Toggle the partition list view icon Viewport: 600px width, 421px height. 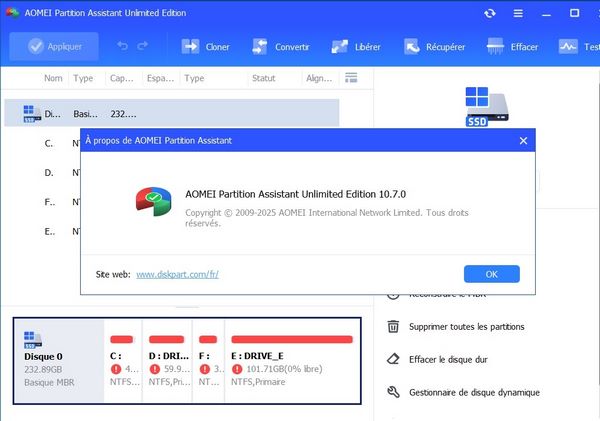click(x=351, y=78)
